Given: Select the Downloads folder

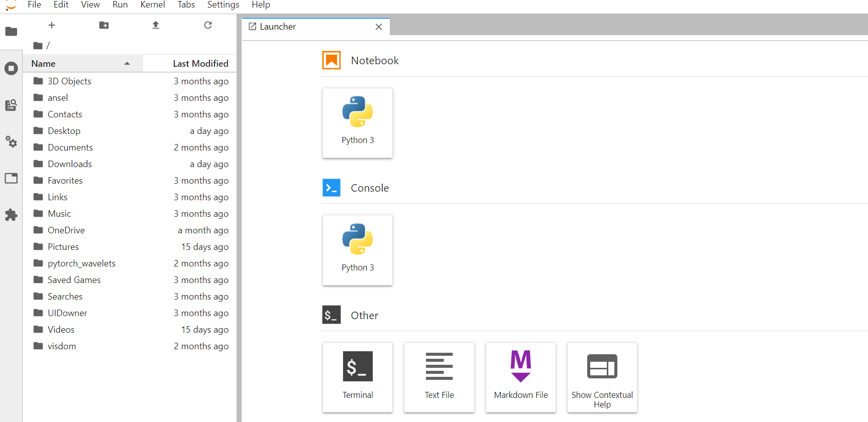Looking at the screenshot, I should (130, 164).
